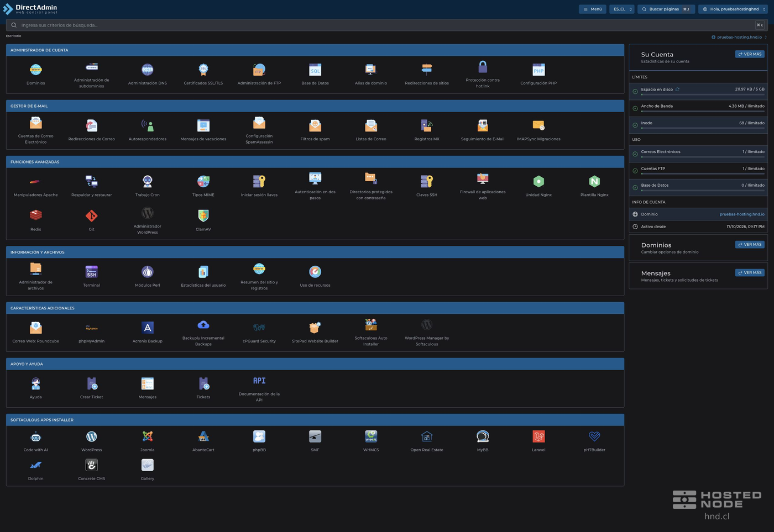The height and width of the screenshot is (532, 774).
Task: Install WordPress from Softaculous apps
Action: click(91, 436)
